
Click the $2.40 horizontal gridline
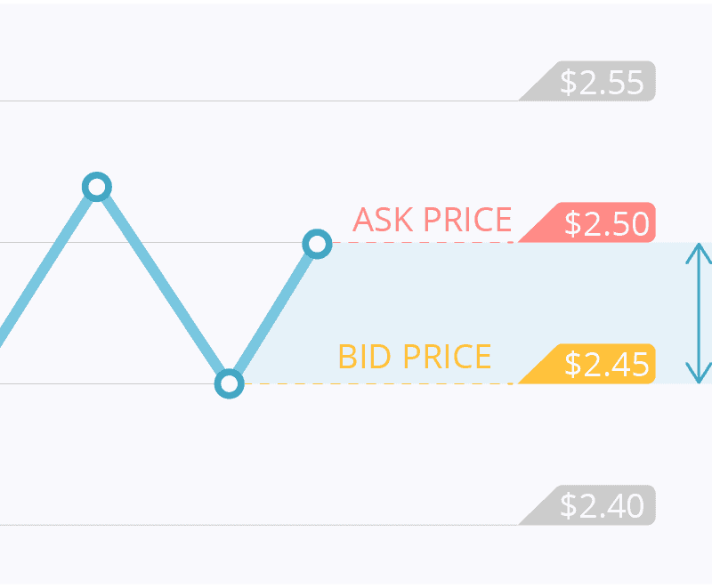(x=259, y=525)
